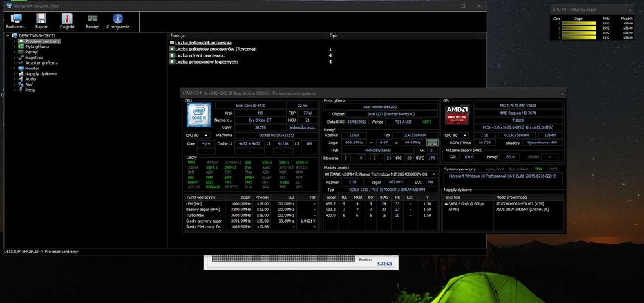Screen dimensions: 644x303
Task: Click the AMD Radeon HD 7670 field
Action: pos(518,113)
